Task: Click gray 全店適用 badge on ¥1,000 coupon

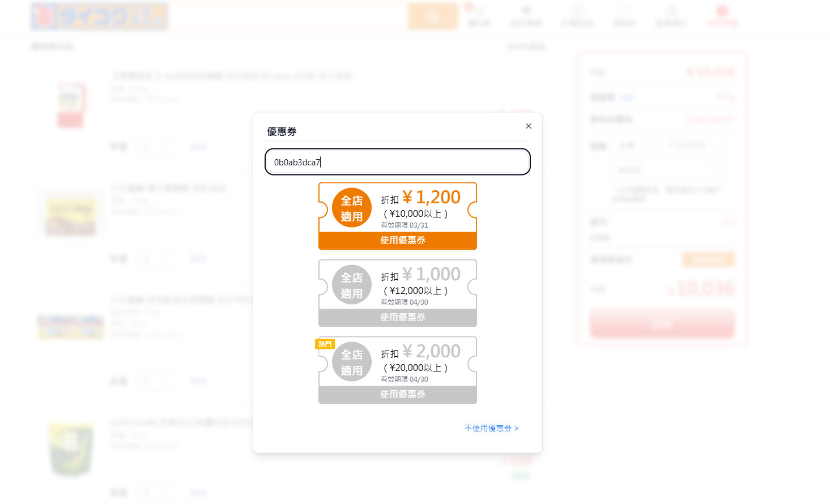Action: coord(351,285)
